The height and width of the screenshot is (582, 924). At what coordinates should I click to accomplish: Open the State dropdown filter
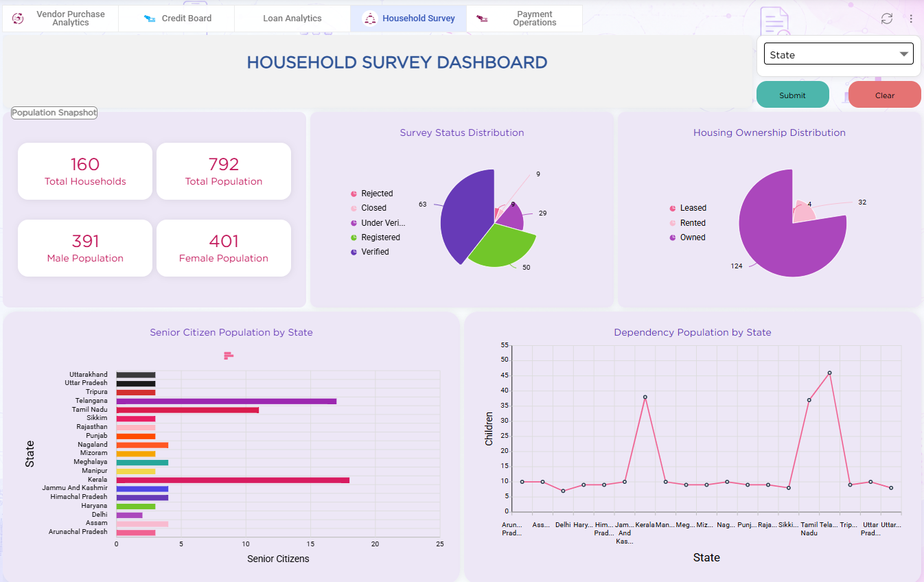click(839, 55)
